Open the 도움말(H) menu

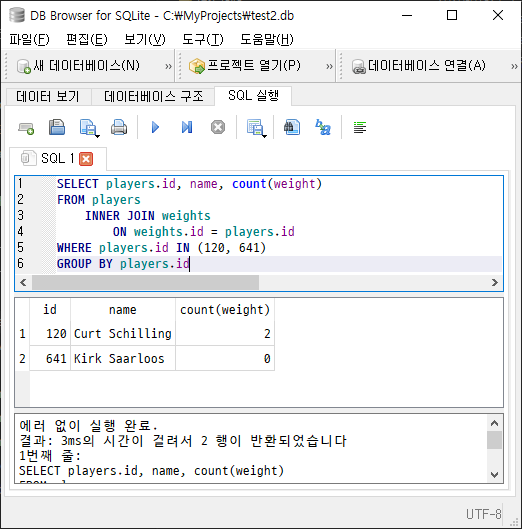(x=267, y=39)
